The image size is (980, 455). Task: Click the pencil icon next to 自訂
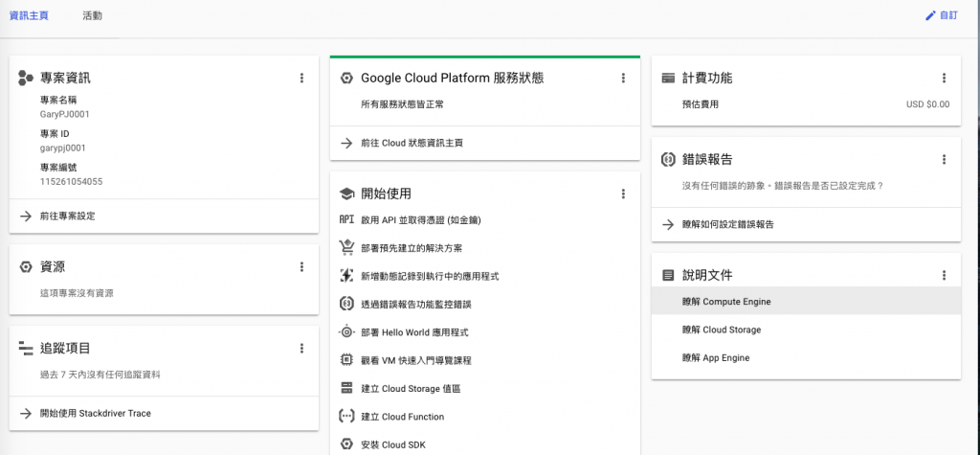pos(930,16)
